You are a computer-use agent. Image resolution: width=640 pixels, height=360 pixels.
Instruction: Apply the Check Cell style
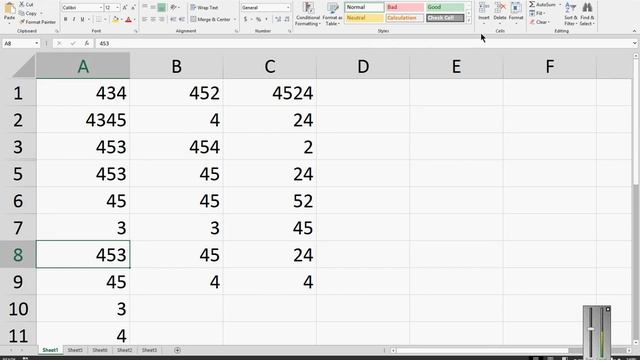(x=445, y=18)
